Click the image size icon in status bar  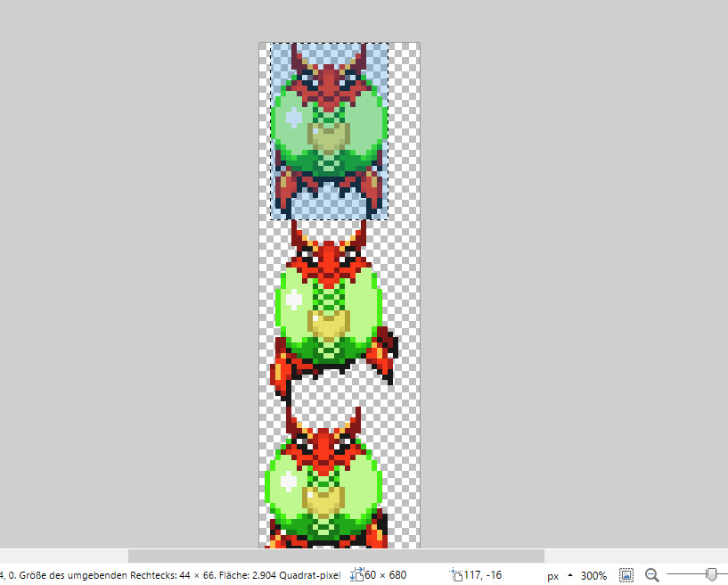tap(356, 575)
